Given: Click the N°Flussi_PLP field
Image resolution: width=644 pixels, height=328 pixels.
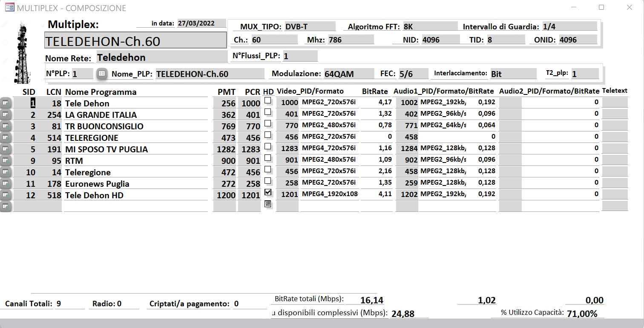Looking at the screenshot, I should pos(300,56).
